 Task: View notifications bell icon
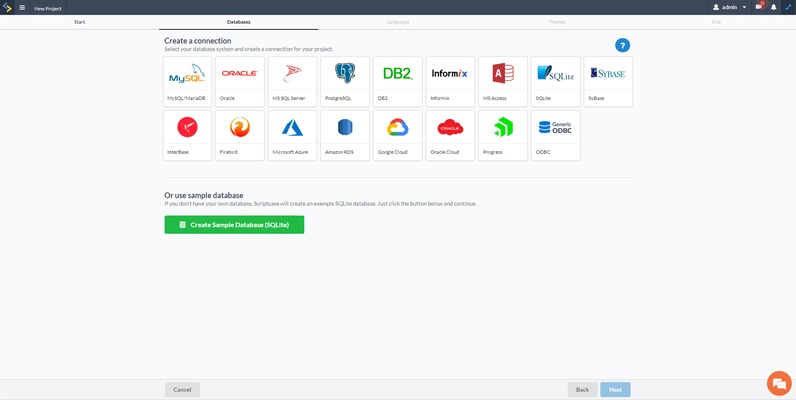pos(774,8)
